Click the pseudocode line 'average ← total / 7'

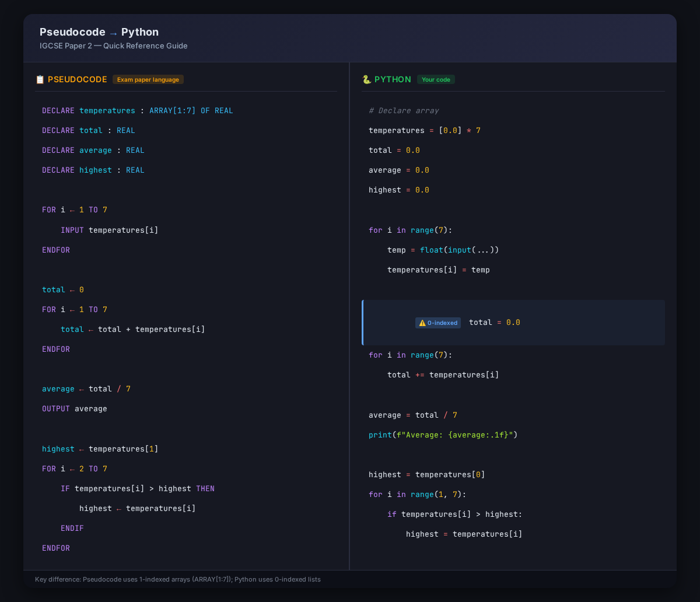click(x=86, y=389)
